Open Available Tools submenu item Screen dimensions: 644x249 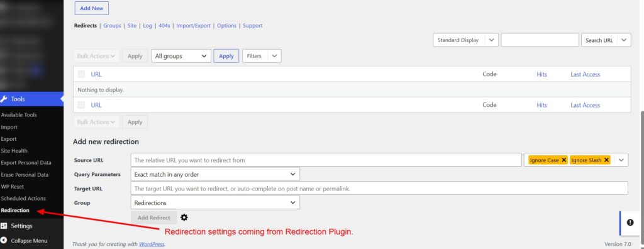tap(19, 115)
